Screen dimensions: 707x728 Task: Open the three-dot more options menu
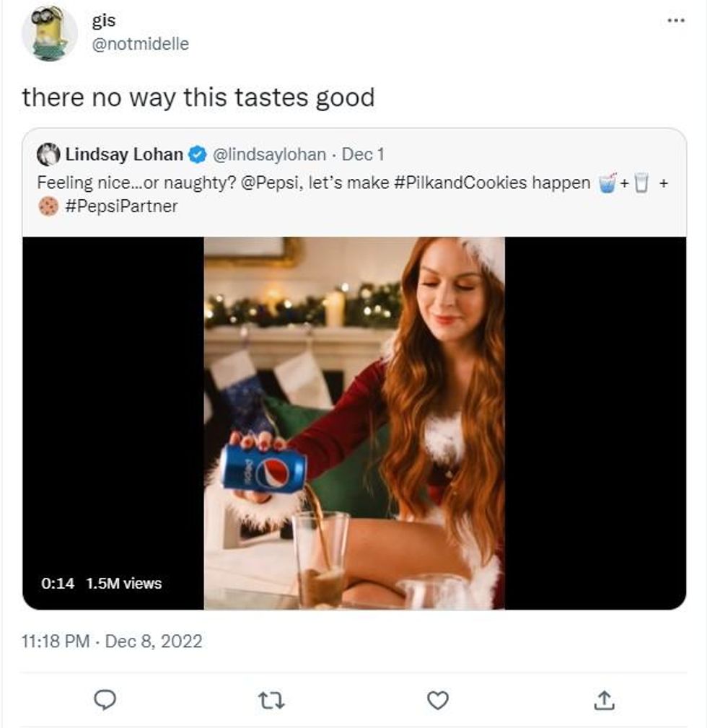tap(675, 20)
